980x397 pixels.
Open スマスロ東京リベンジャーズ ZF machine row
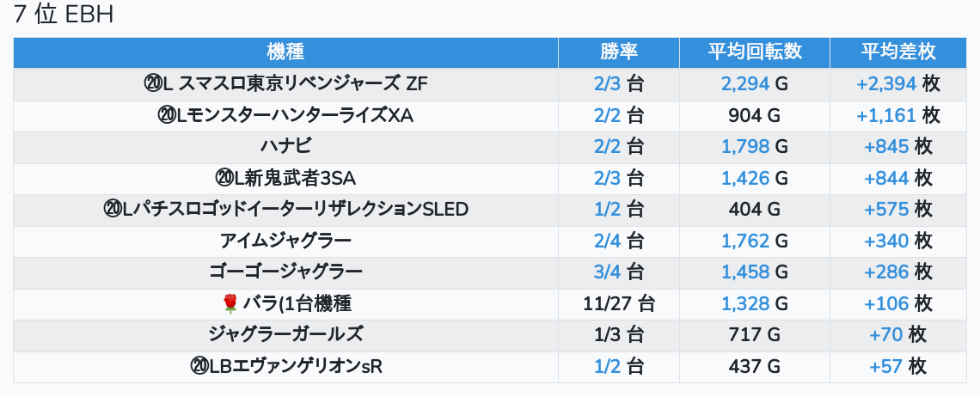285,83
